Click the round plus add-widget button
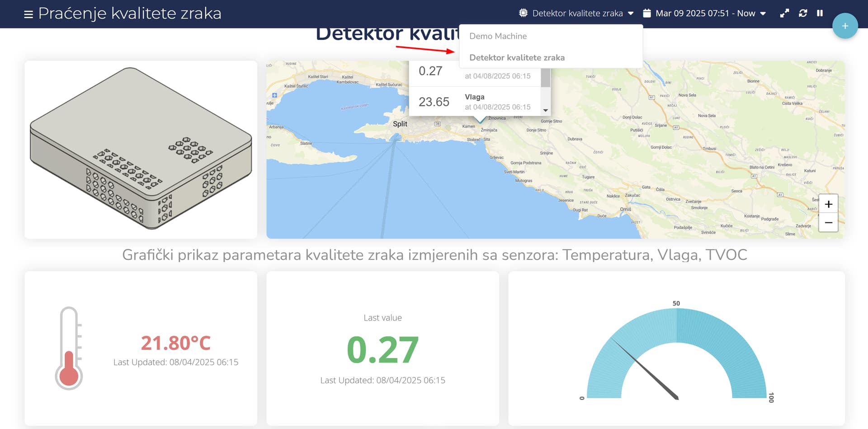 [845, 26]
